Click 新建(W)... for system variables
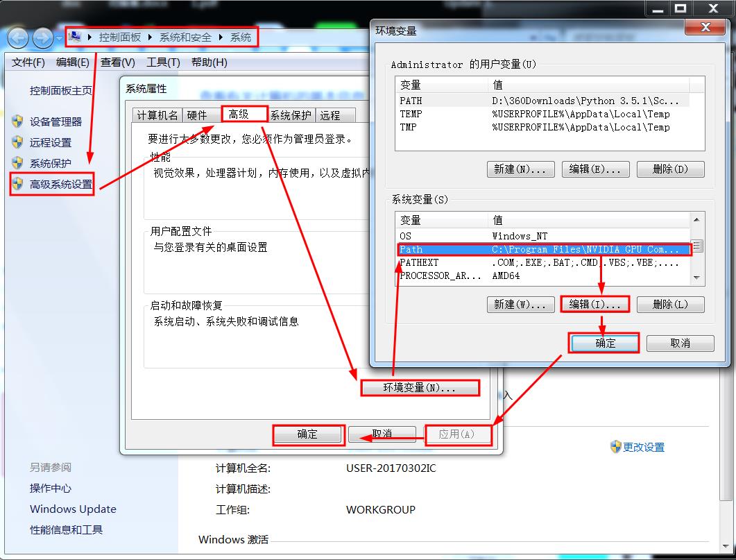736x560 pixels. 520,304
